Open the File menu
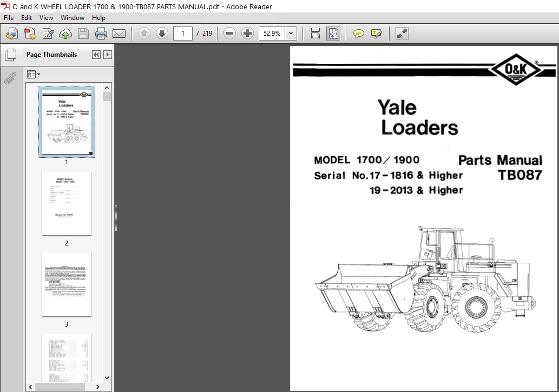Viewport: 559px width, 392px height. pos(9,18)
